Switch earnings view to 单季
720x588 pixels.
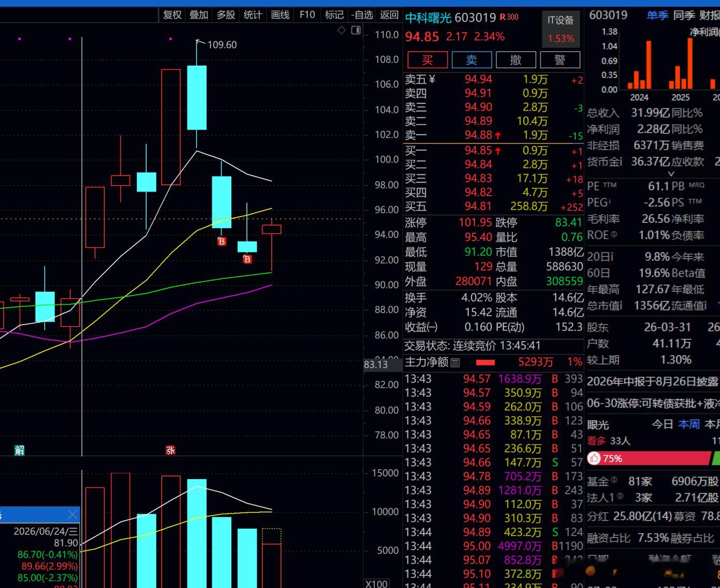tap(658, 15)
